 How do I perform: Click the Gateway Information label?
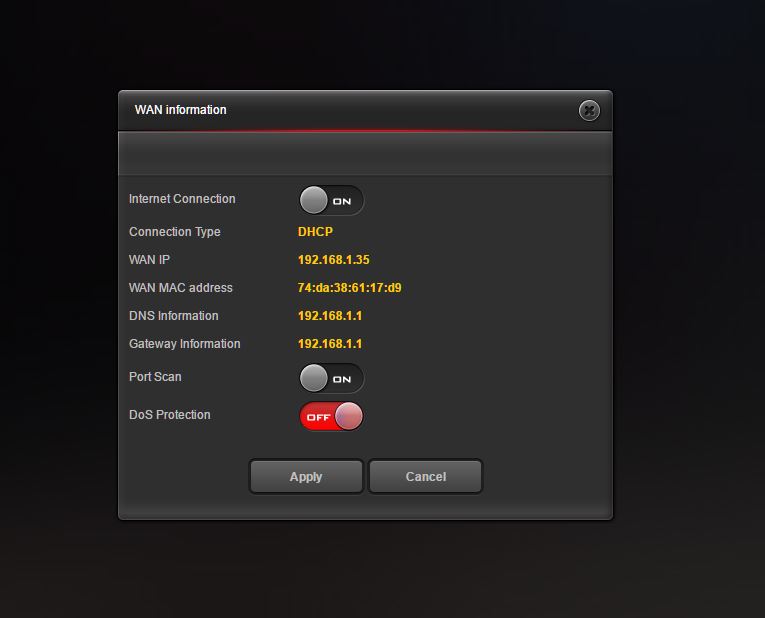tap(185, 344)
